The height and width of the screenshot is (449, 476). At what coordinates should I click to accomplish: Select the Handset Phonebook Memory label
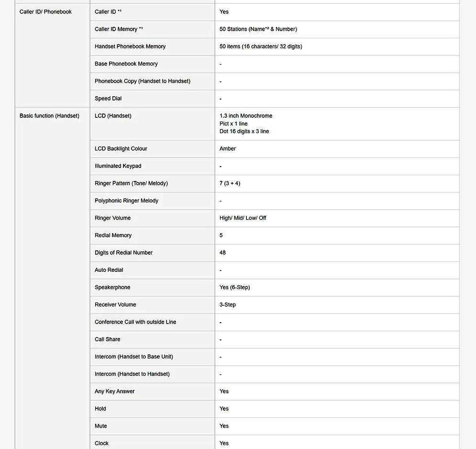(x=130, y=46)
